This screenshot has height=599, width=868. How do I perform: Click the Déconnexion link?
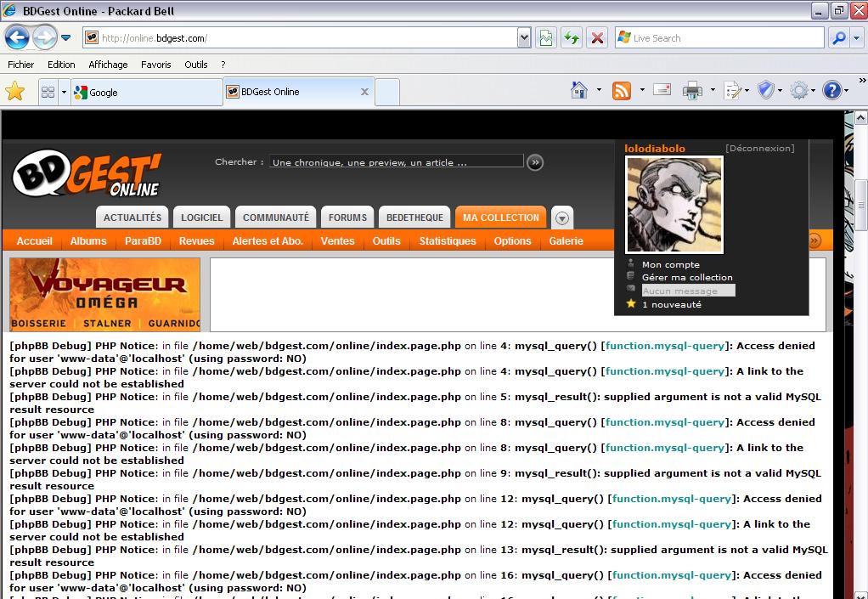click(x=759, y=149)
